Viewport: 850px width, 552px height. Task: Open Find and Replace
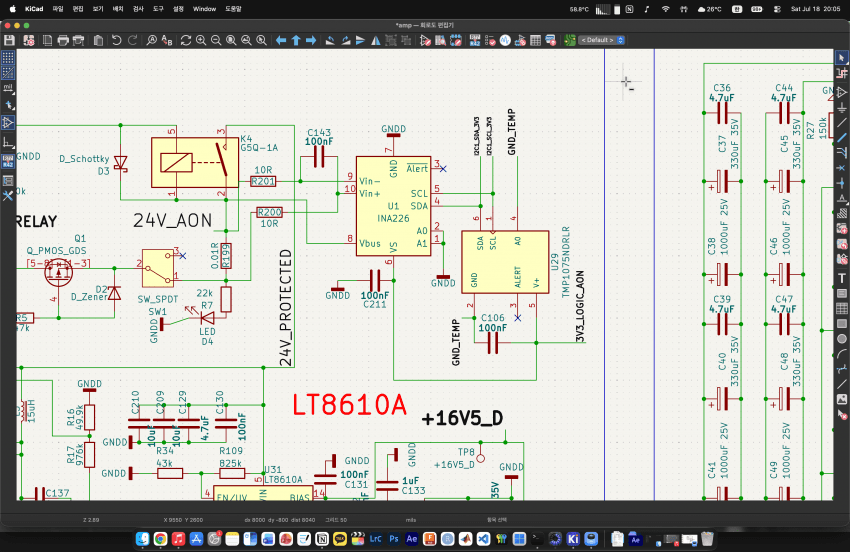[167, 40]
